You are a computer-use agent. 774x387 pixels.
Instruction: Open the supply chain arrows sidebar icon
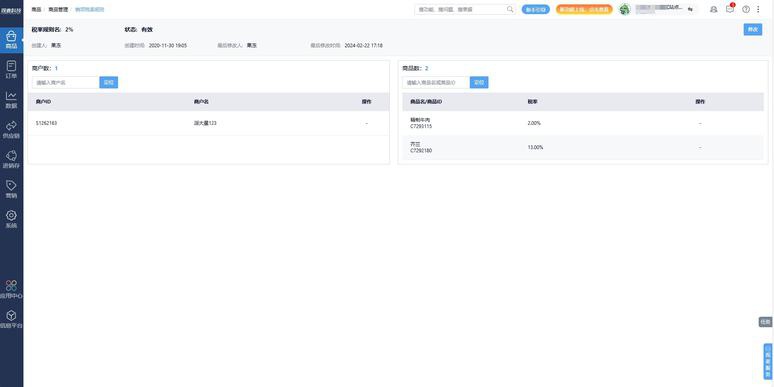pyautogui.click(x=11, y=129)
